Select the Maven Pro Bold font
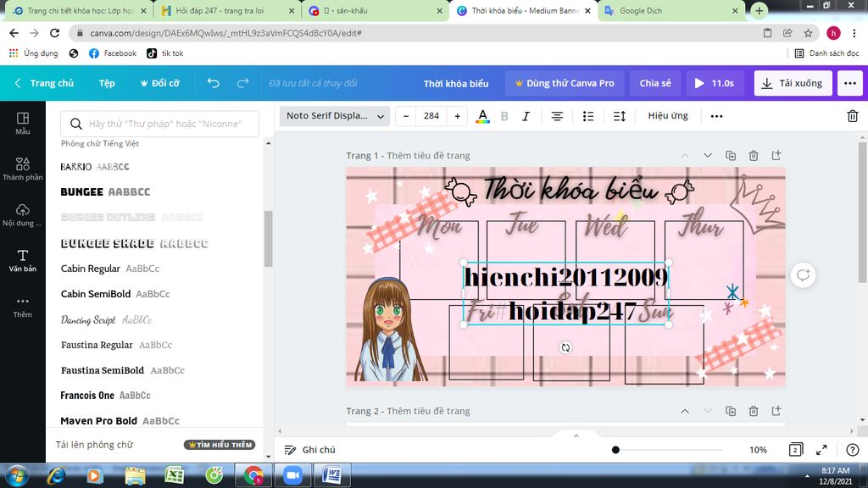The image size is (868, 488). [120, 421]
